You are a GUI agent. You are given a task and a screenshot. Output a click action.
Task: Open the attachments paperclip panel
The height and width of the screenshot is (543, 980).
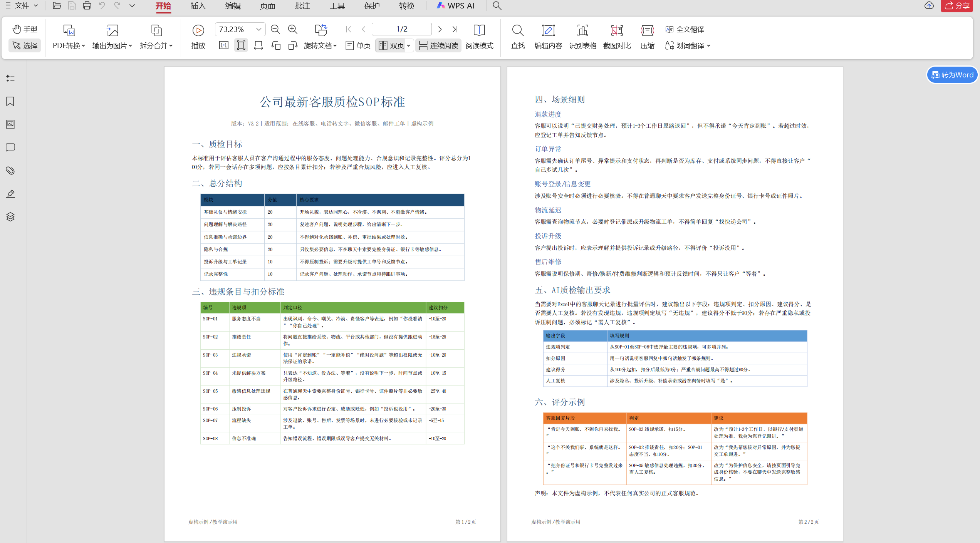pyautogui.click(x=10, y=171)
